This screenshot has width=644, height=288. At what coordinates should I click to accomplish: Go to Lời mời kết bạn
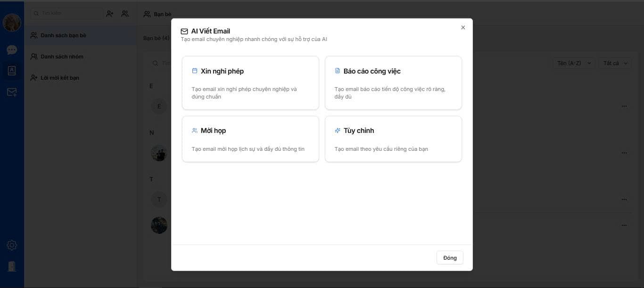[x=80, y=78]
